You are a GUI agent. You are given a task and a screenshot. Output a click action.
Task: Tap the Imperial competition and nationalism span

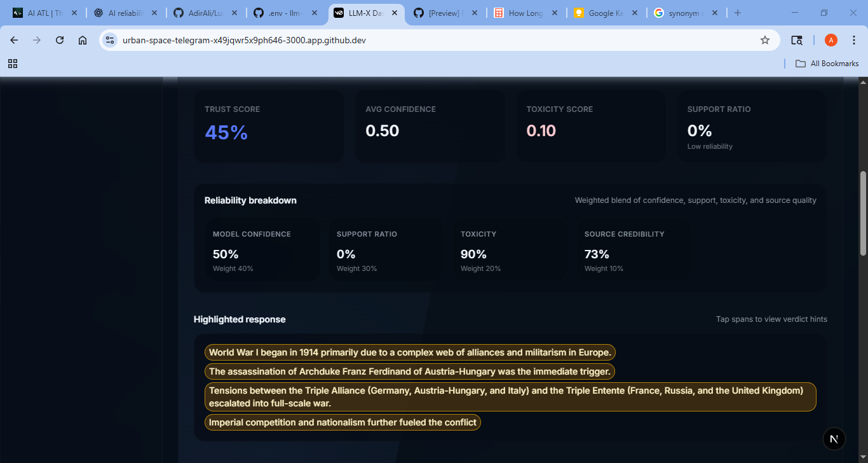tap(342, 422)
